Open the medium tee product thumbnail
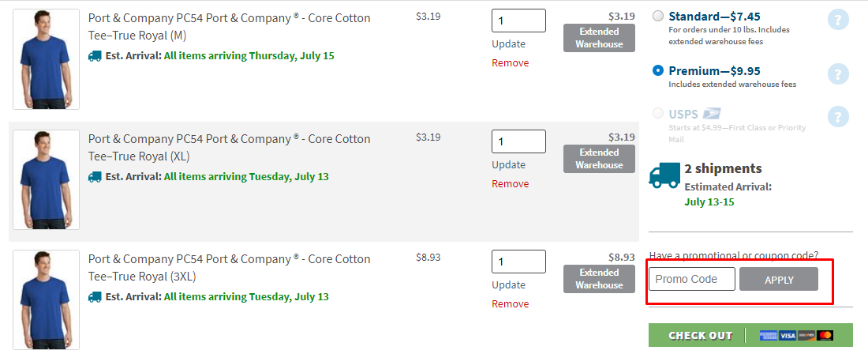Viewport: 868px width, 354px height. (46, 59)
